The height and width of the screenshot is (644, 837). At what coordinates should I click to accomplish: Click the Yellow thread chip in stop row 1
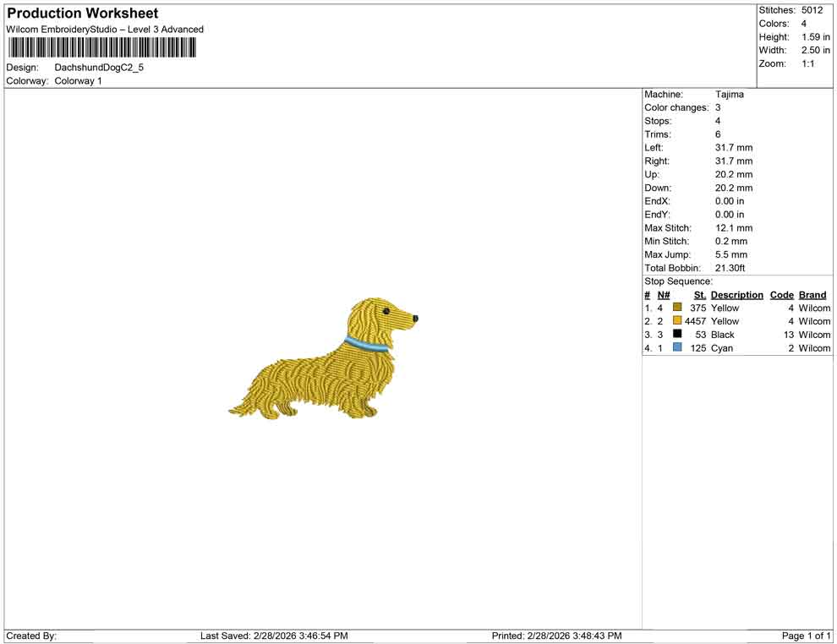pyautogui.click(x=676, y=308)
